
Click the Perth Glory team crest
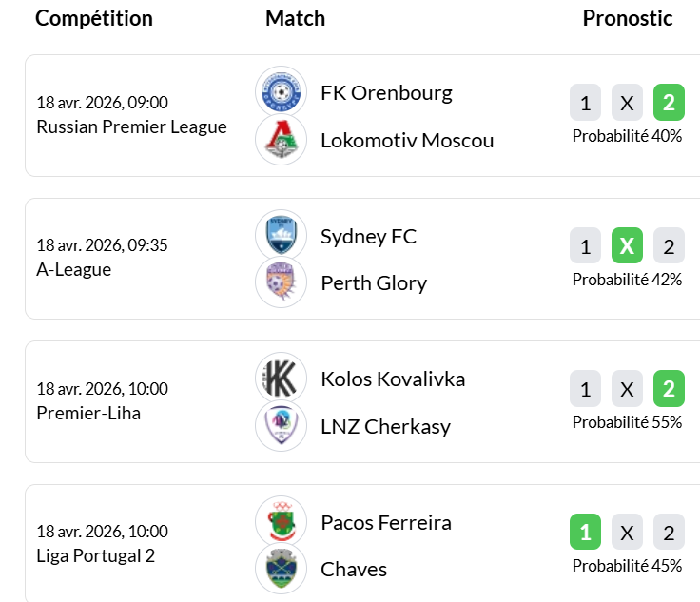click(281, 282)
